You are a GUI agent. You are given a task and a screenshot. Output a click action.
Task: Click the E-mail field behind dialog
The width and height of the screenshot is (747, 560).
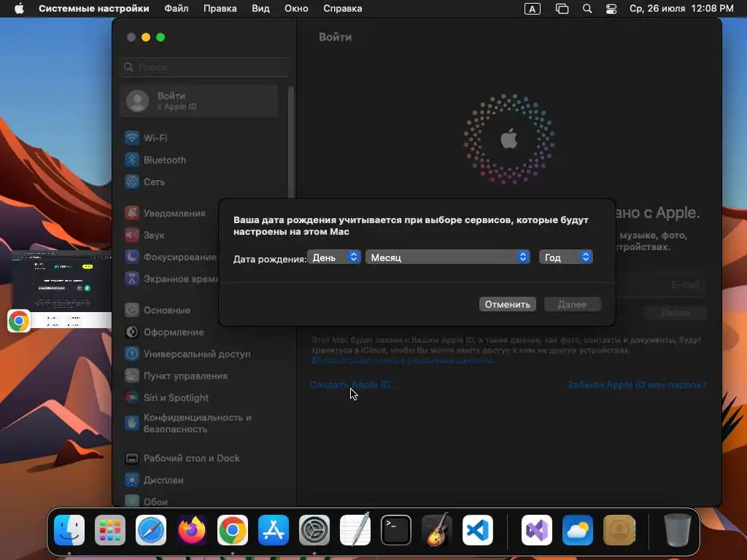659,285
